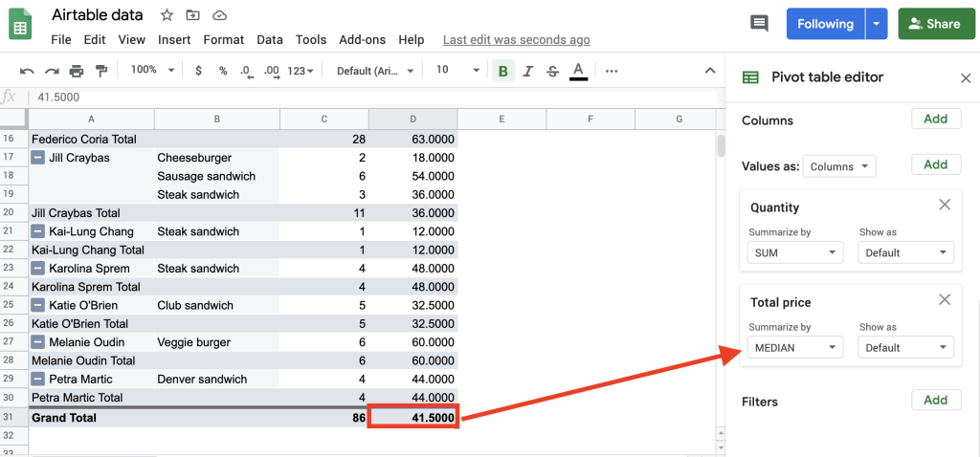The image size is (980, 457).
Task: Open the Insert menu
Action: coord(174,40)
